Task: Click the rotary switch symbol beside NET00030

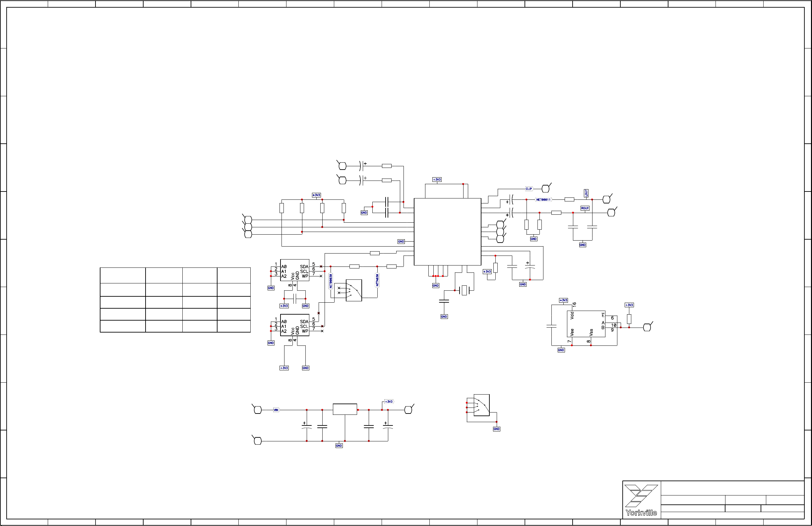Action: [x=354, y=290]
